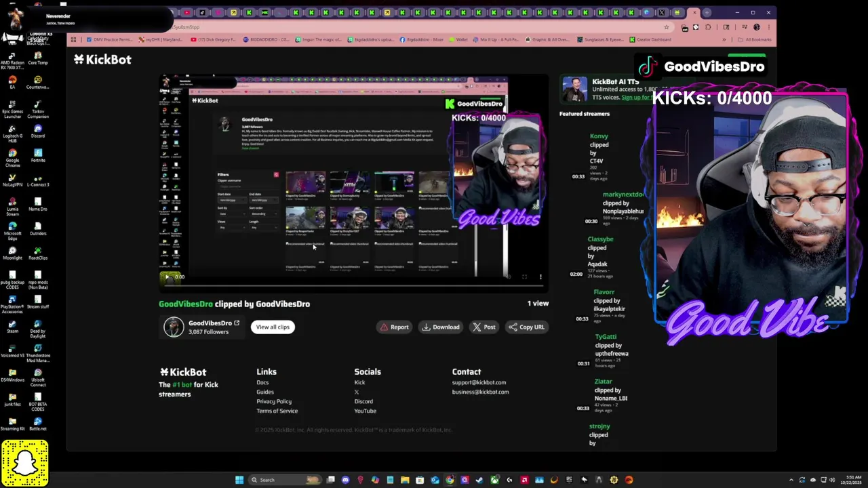Play the clip video
868x488 pixels.
[167, 277]
